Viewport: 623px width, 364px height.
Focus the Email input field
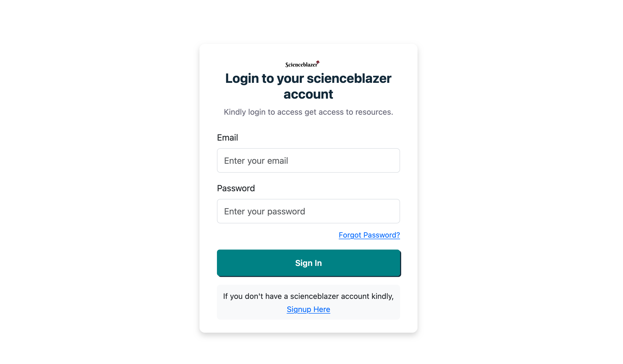[x=308, y=160]
